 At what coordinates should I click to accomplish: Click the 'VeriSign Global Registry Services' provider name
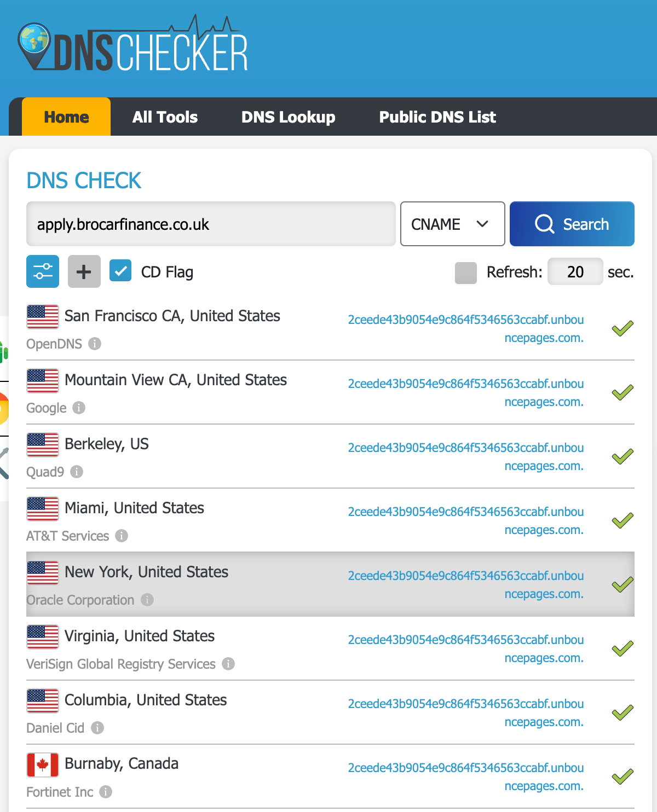[x=121, y=664]
